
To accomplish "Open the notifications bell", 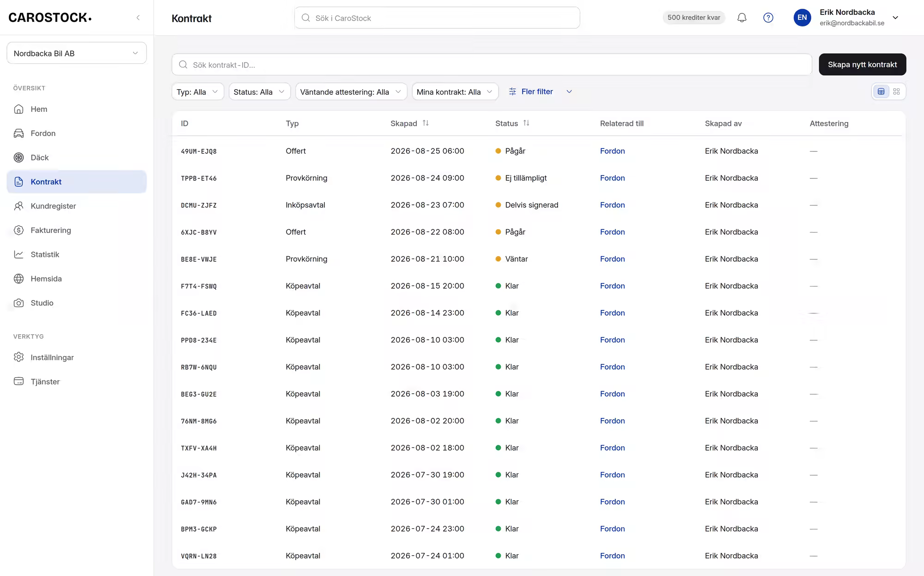I will click(742, 18).
